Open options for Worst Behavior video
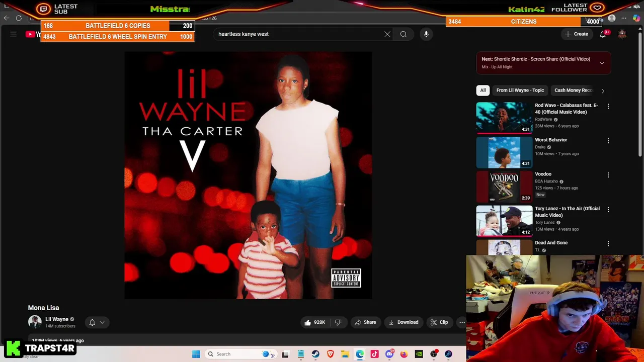The height and width of the screenshot is (362, 644). point(608,141)
